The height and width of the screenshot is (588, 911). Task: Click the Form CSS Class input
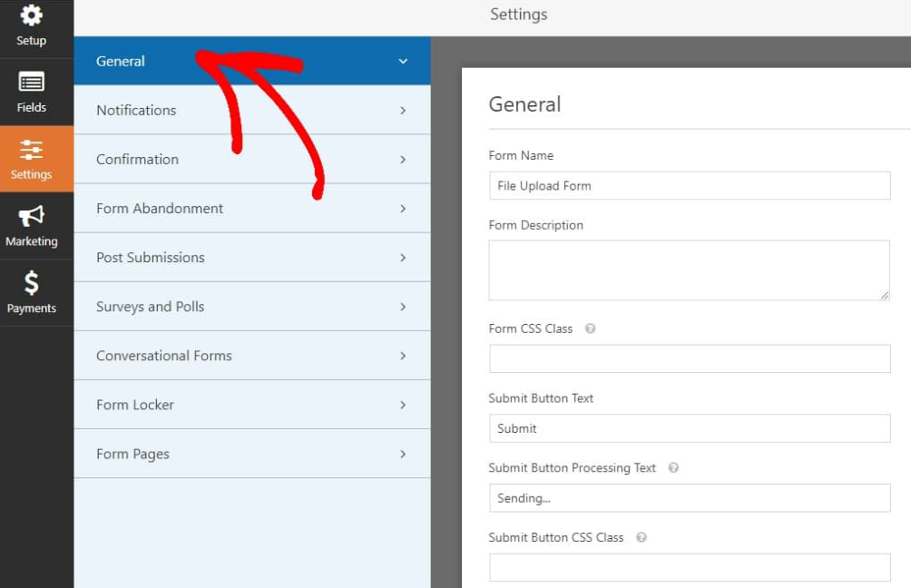pyautogui.click(x=690, y=359)
